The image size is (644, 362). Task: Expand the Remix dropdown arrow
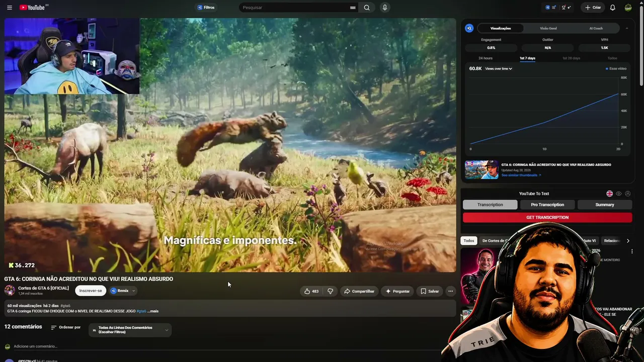[x=133, y=291]
